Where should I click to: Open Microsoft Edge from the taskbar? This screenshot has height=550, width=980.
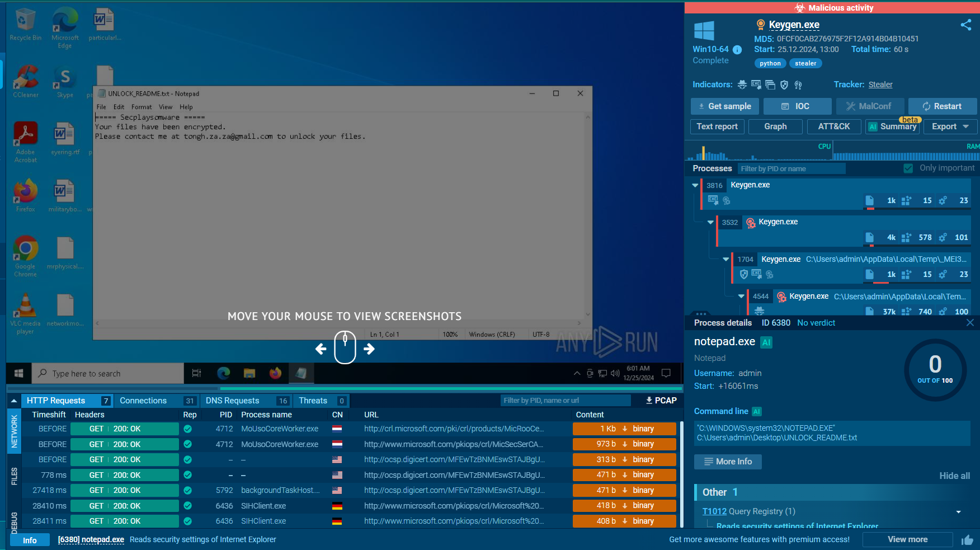pos(223,373)
